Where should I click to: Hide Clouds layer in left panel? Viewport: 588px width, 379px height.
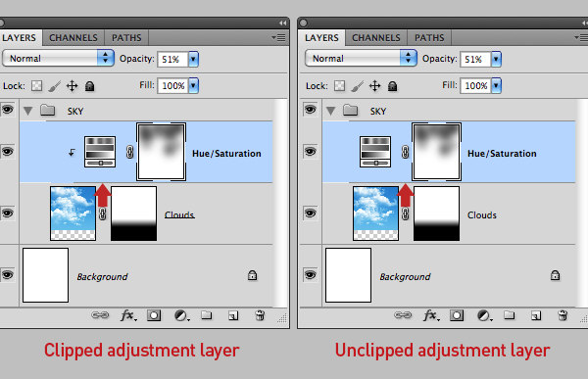(x=7, y=213)
